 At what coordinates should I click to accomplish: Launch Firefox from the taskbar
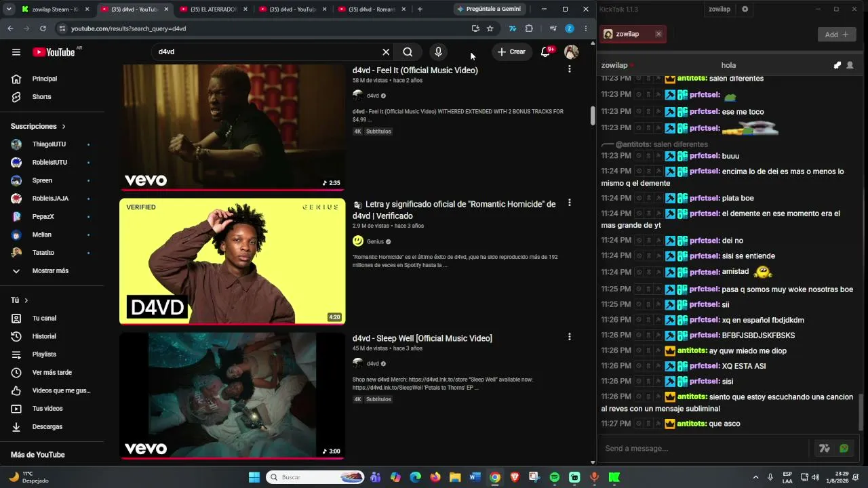click(x=435, y=477)
